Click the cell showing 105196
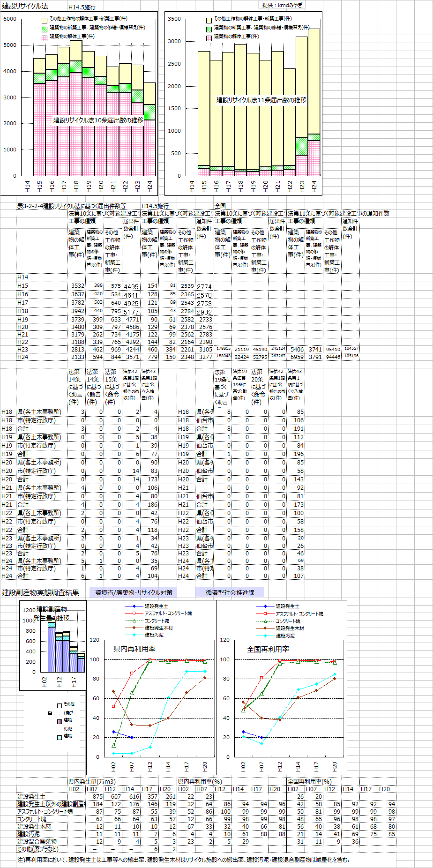 click(351, 356)
